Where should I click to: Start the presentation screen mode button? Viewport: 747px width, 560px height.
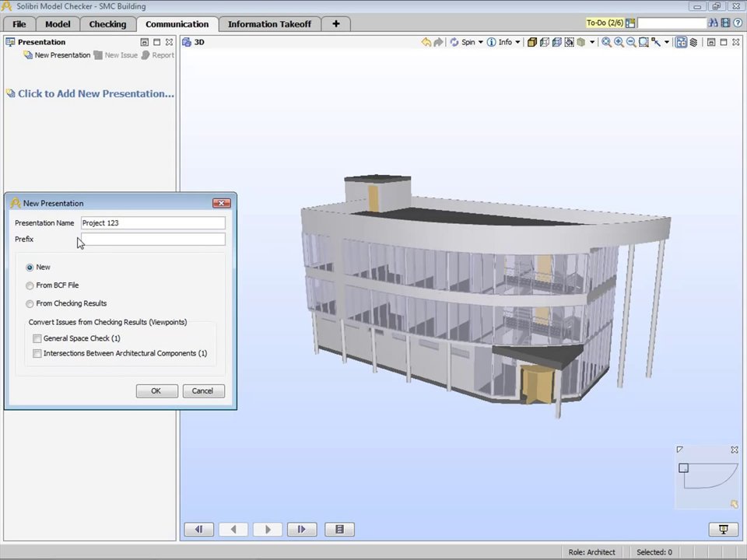point(724,529)
